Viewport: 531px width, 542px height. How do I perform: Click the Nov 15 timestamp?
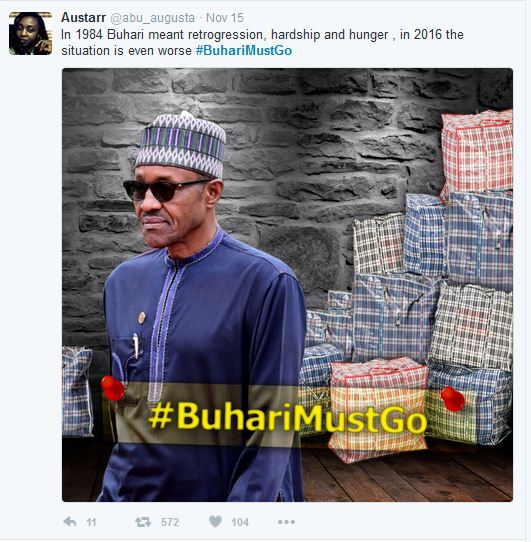click(x=225, y=18)
